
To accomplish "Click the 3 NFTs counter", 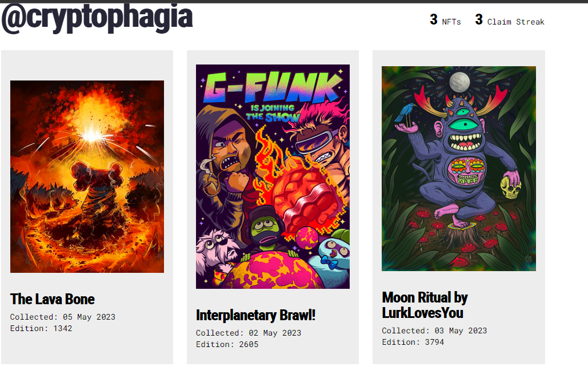I will click(445, 20).
